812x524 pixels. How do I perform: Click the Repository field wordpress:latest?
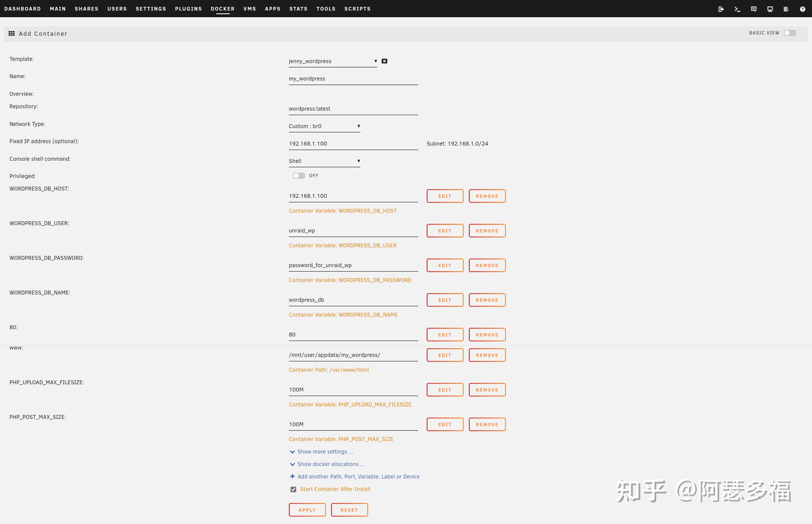tap(353, 109)
